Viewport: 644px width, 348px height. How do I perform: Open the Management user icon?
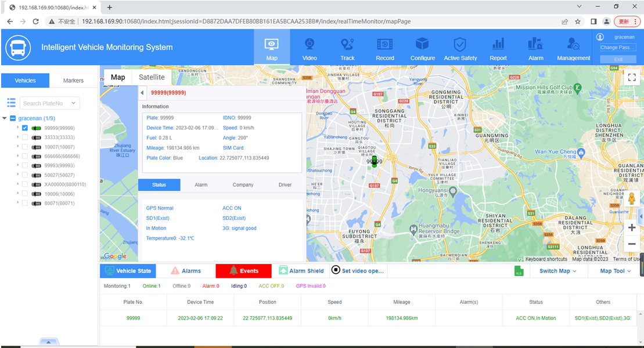[x=573, y=44]
